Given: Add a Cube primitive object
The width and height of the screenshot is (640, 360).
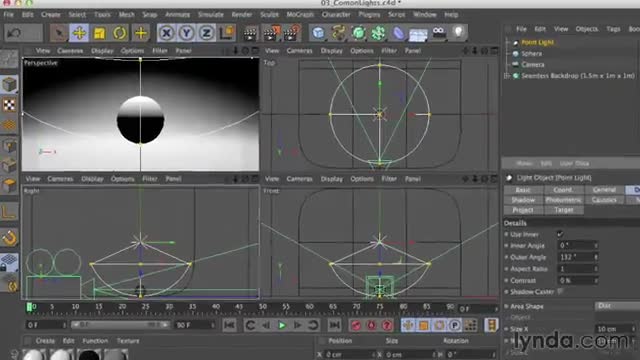Looking at the screenshot, I should (318, 33).
